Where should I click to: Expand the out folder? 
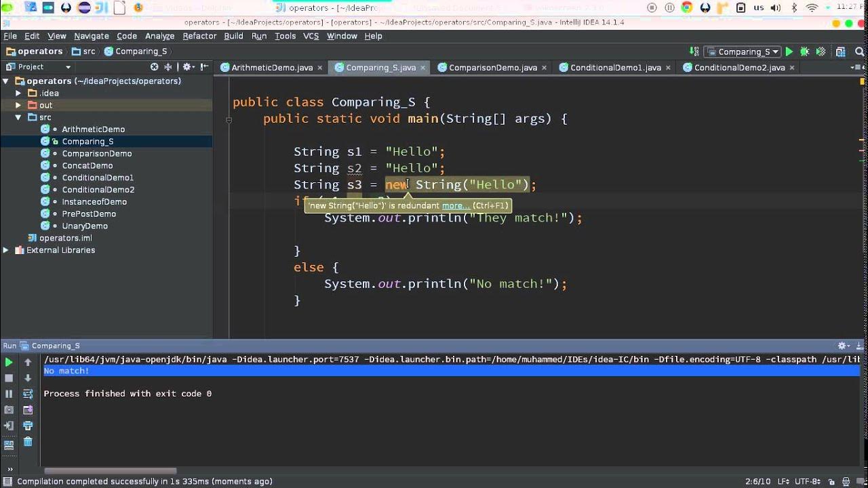click(18, 105)
